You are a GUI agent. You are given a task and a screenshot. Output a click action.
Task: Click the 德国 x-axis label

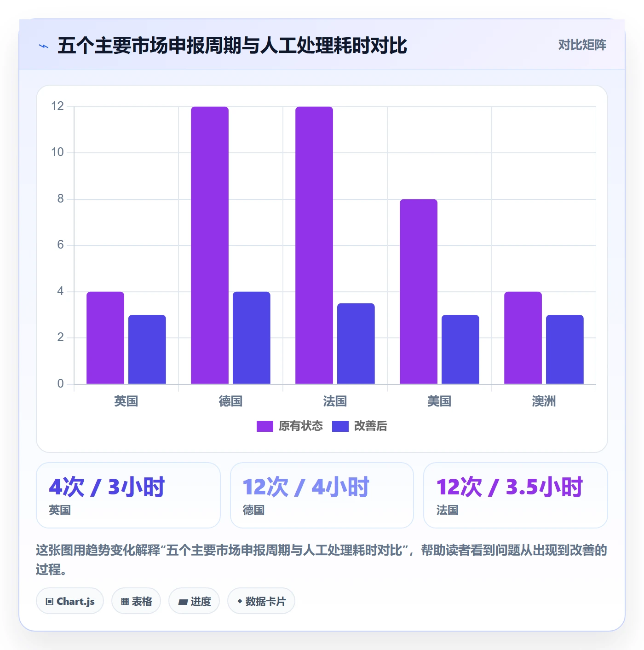pos(230,401)
